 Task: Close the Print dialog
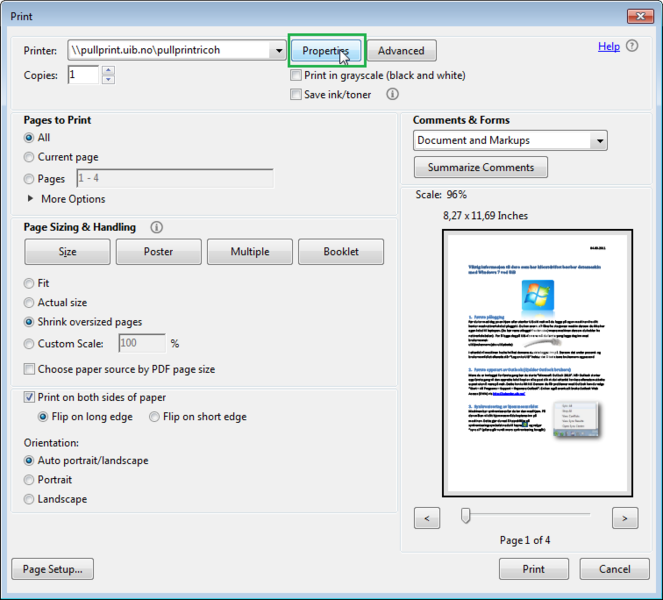(x=641, y=16)
